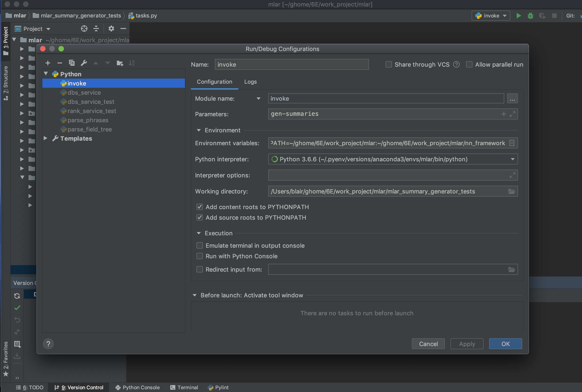Move configuration down arrow
The width and height of the screenshot is (582, 392).
tap(108, 63)
